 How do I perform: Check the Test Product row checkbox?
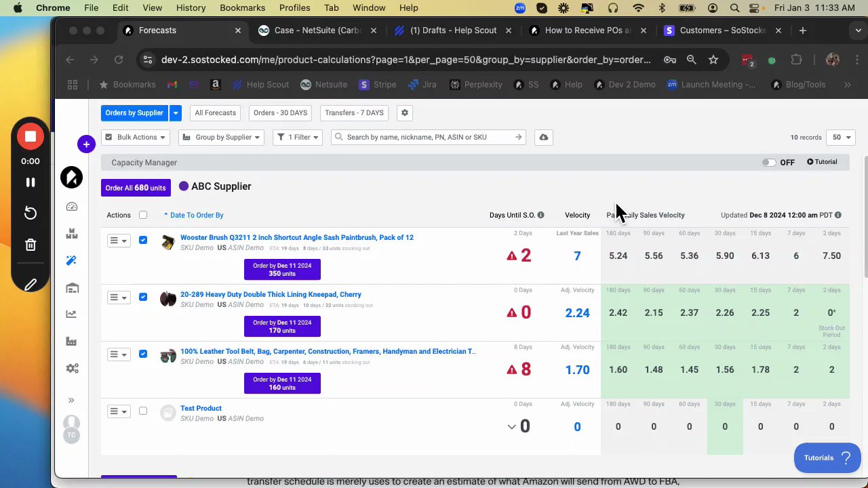143,411
